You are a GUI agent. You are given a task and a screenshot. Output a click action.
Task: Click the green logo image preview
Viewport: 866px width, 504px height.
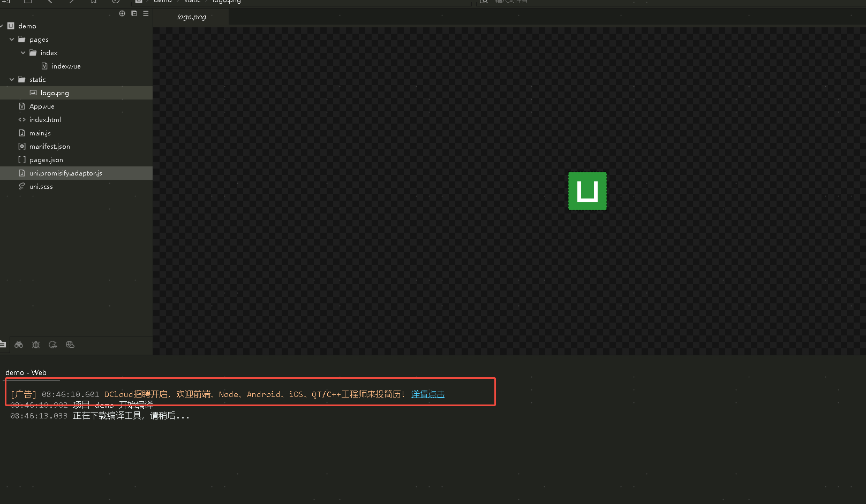tap(588, 191)
